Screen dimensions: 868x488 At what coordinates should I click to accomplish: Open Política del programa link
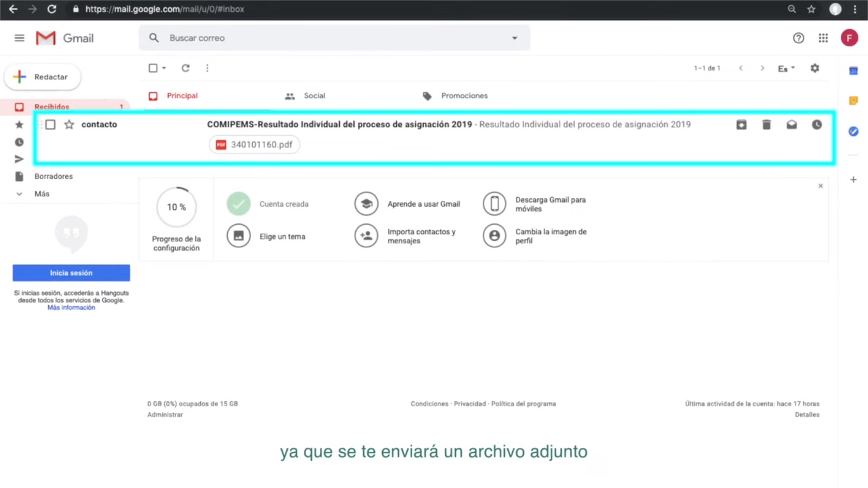tap(524, 404)
